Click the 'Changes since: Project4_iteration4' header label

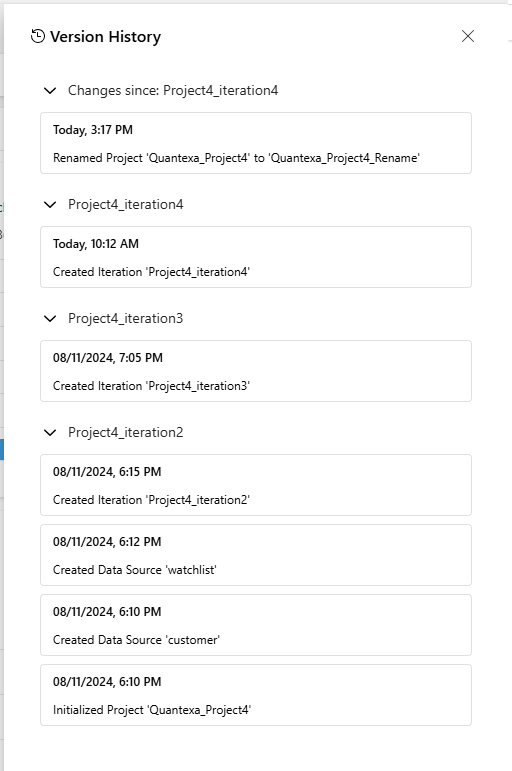[x=173, y=90]
